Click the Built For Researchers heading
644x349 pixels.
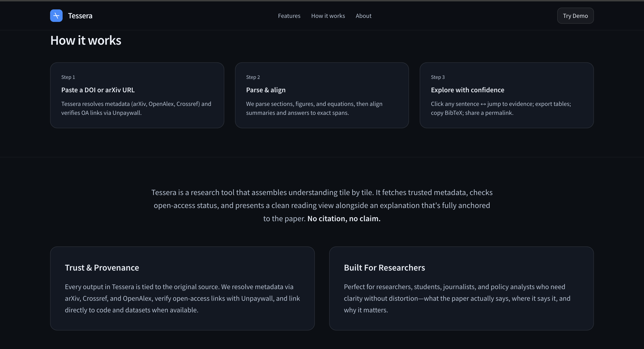point(385,267)
